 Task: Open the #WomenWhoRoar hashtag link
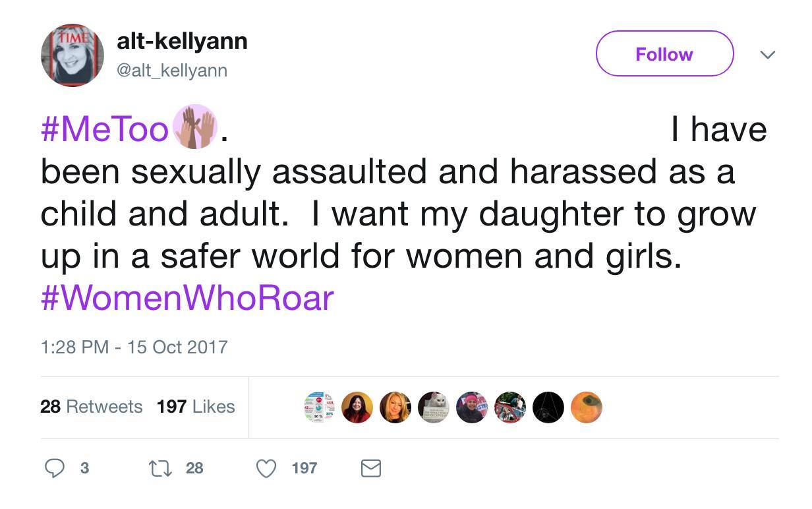click(187, 298)
